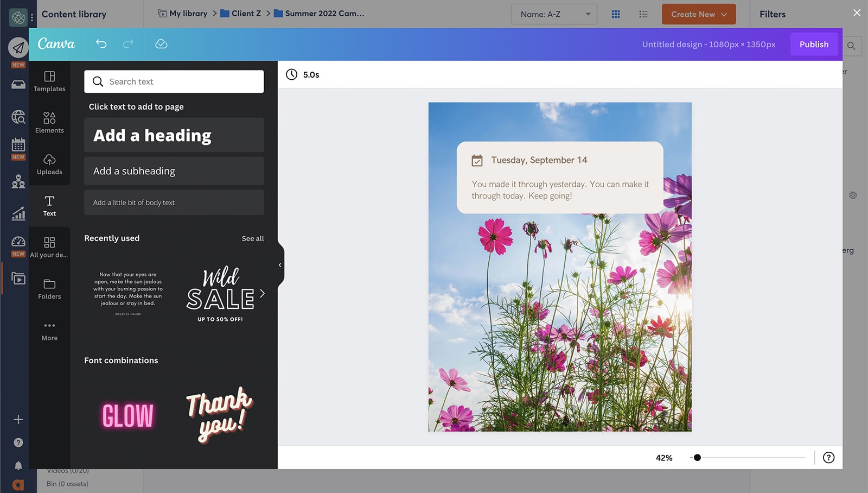The height and width of the screenshot is (493, 868).
Task: Select the GLOW font combination
Action: [x=128, y=416]
